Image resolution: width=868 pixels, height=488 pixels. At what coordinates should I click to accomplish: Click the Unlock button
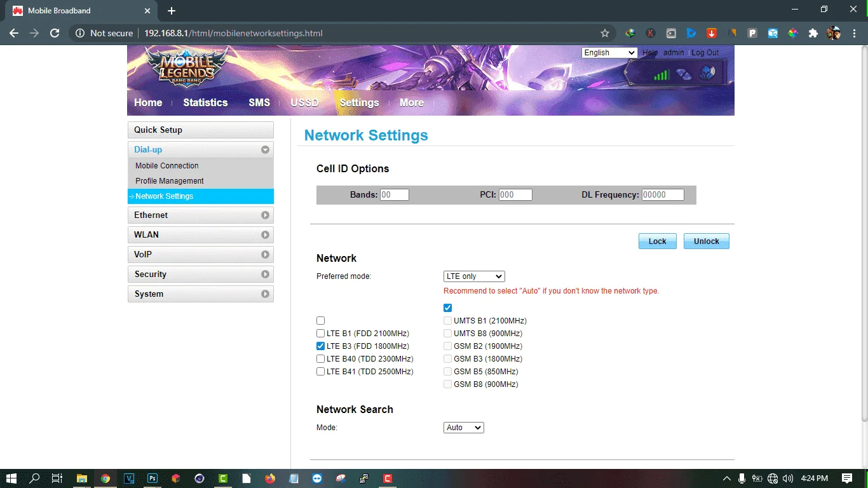(707, 241)
